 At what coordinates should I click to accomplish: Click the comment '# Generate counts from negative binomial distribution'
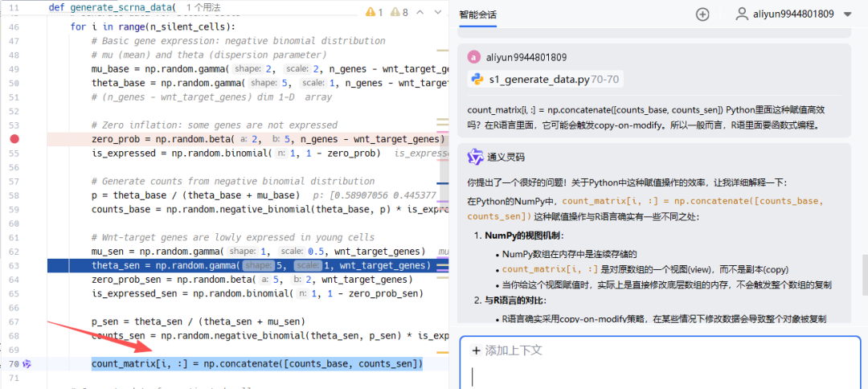tap(232, 181)
